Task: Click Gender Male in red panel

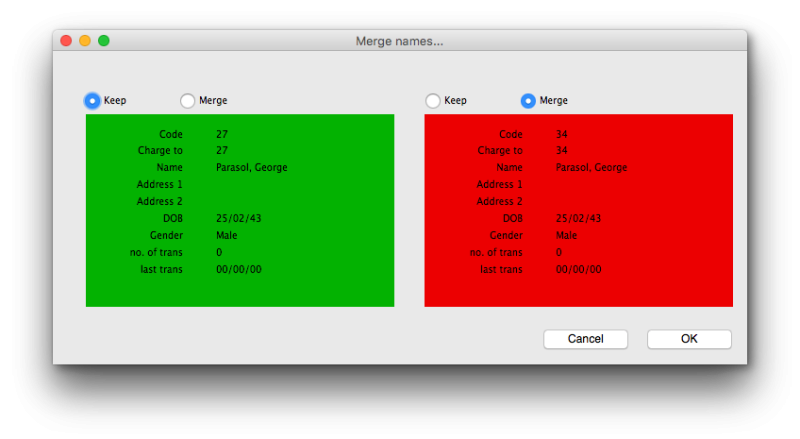Action: tap(567, 235)
